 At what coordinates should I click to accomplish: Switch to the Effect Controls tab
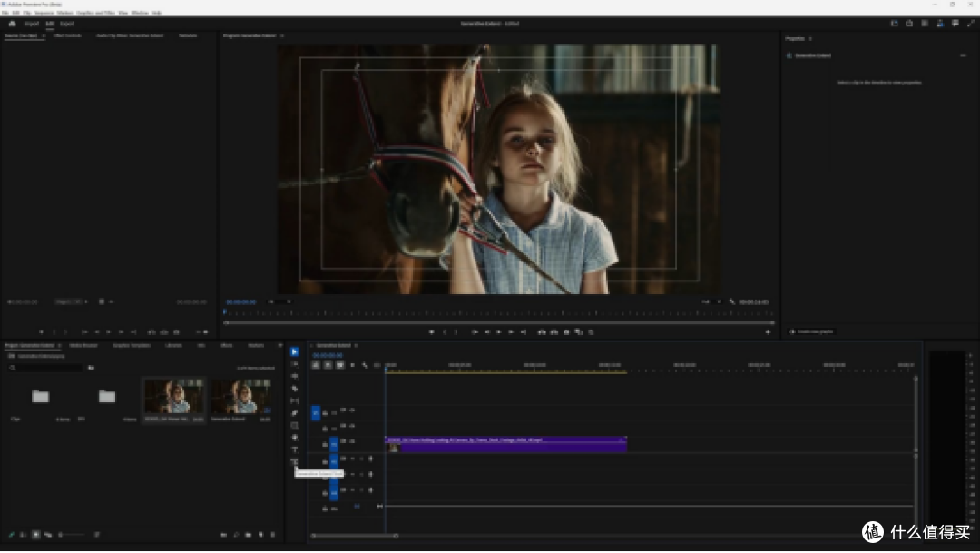pyautogui.click(x=67, y=35)
